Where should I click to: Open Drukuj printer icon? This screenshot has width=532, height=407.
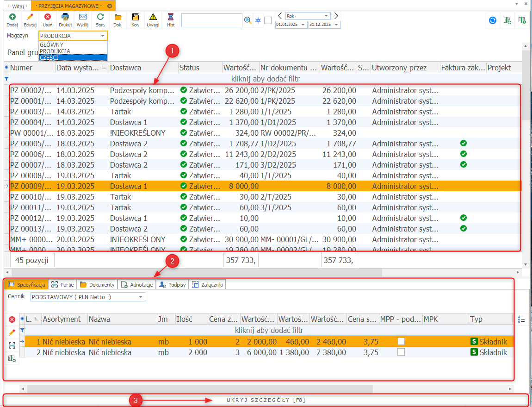coord(65,18)
